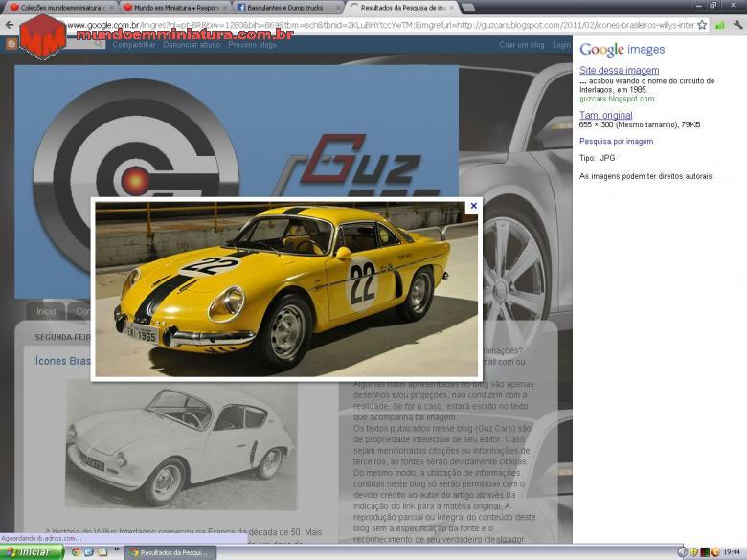Click the Google Images logo
747x560 pixels.
coord(622,50)
